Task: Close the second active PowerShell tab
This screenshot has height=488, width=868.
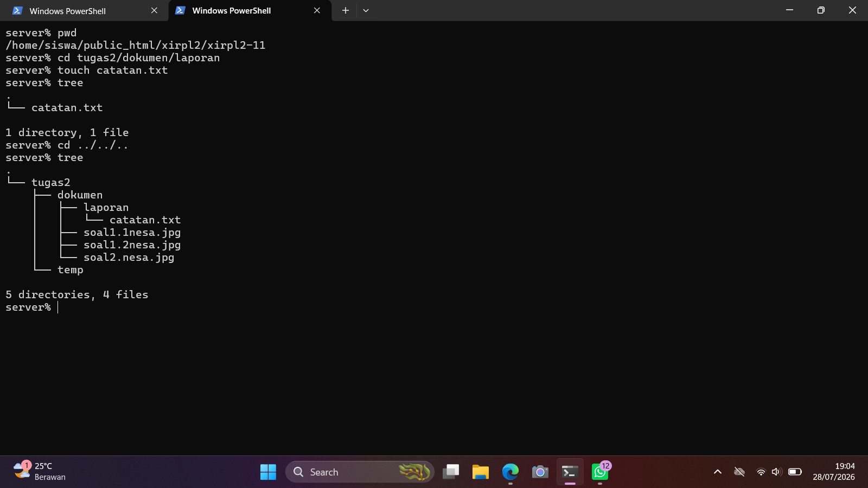Action: tap(317, 11)
